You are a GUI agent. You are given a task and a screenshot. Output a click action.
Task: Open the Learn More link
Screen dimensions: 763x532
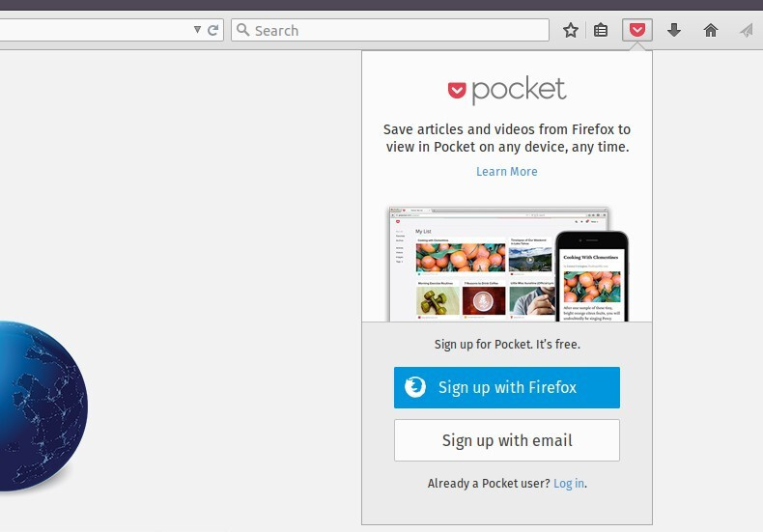[x=506, y=172]
